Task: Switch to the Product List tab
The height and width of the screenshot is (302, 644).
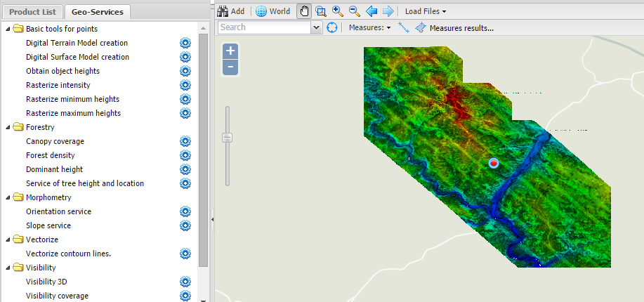Action: (32, 12)
